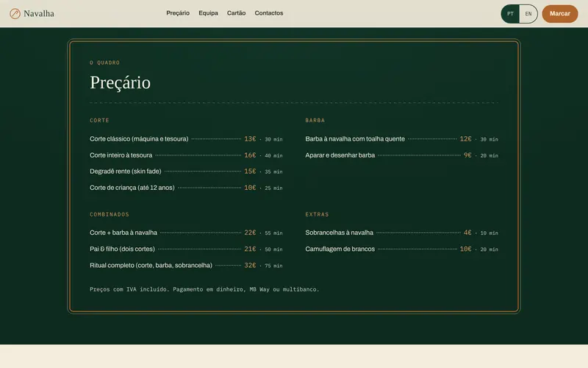Screen dimensions: 588x368
Task: Select Degradê rente (skin fade) service
Action: tap(125, 171)
